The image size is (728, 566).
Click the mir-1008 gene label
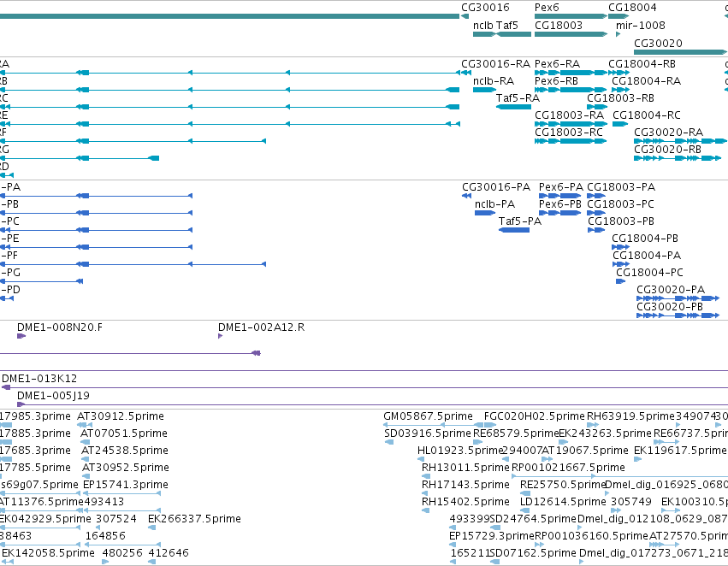point(640,26)
